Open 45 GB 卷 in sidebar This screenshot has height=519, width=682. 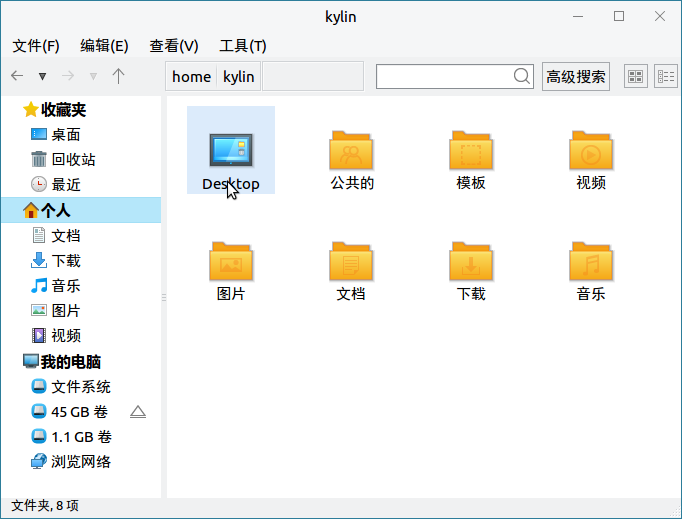coord(69,412)
